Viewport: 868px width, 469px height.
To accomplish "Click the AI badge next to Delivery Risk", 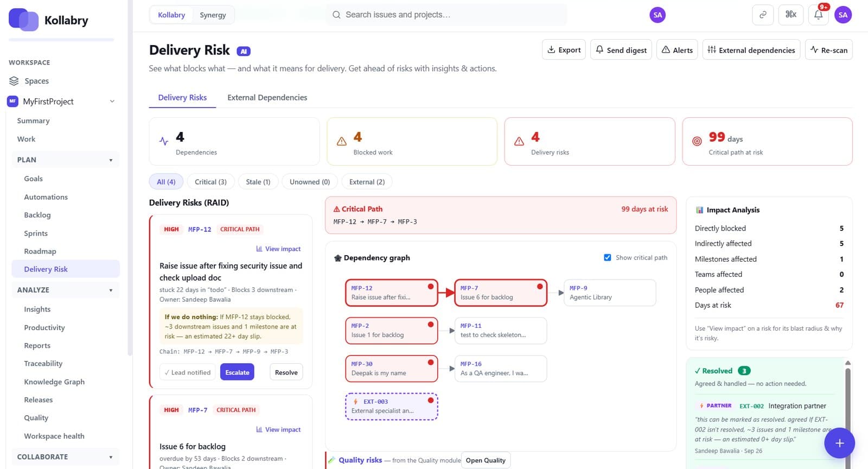I will coord(244,51).
